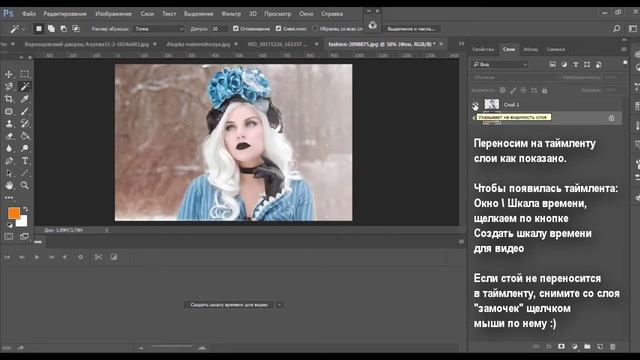Select the History Brush tool
Viewport: 640px width, 360px height.
point(25,123)
